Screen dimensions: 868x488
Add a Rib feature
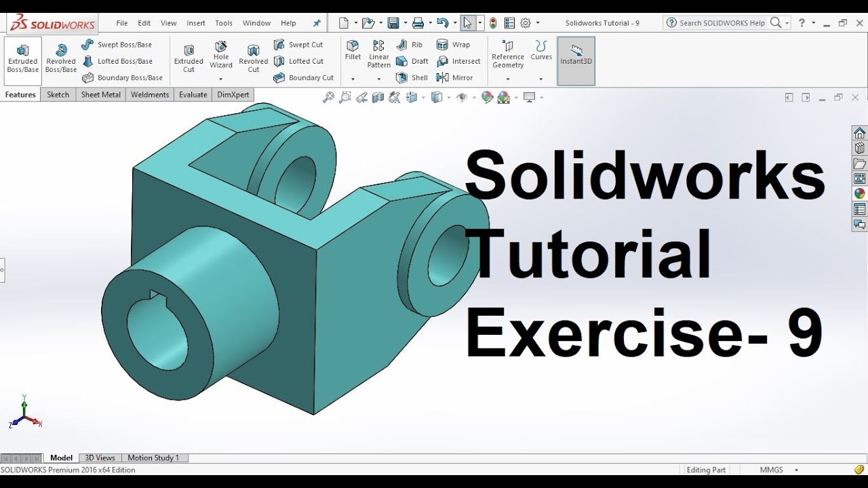[x=410, y=45]
